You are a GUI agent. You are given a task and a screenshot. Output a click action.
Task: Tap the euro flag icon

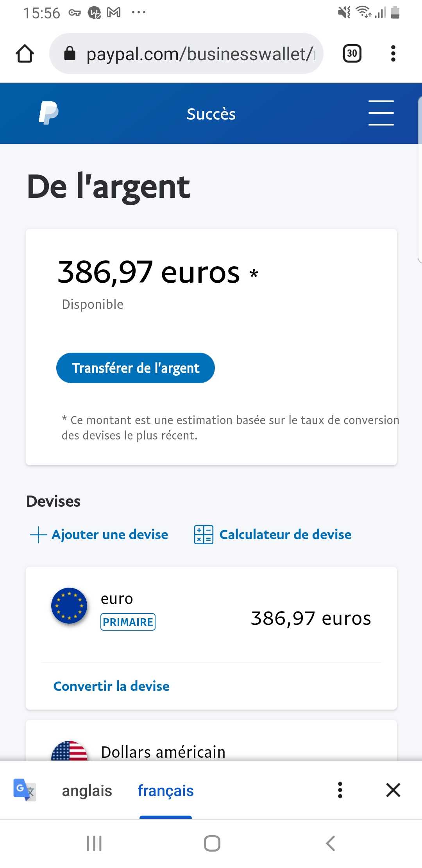(69, 606)
